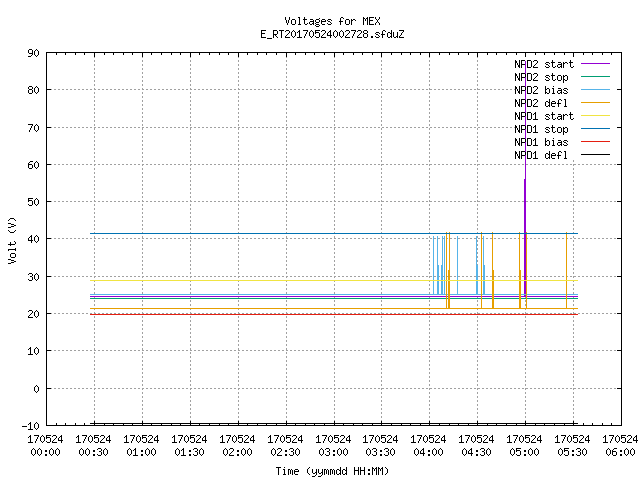The height and width of the screenshot is (480, 640).
Task: Click the black NPD1 defl legend line
Action: coord(595,155)
